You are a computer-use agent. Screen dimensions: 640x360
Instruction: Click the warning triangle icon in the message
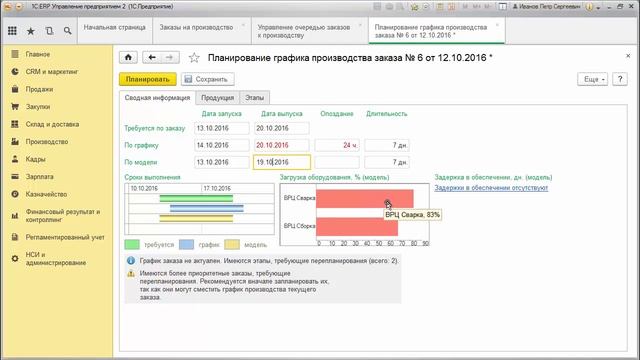coord(131,274)
